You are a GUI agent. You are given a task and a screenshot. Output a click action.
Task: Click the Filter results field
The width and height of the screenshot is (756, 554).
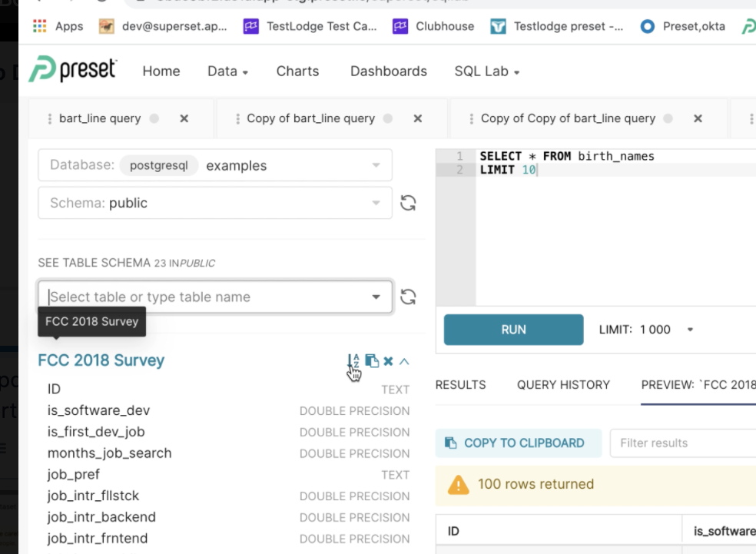[x=683, y=443]
